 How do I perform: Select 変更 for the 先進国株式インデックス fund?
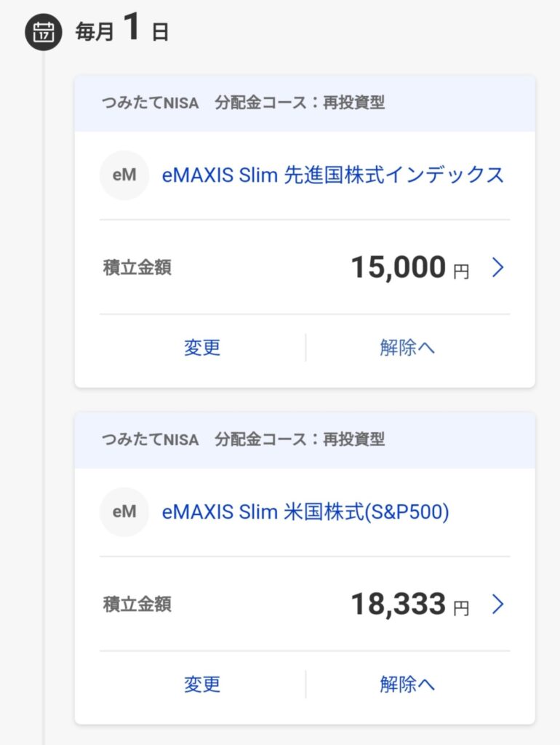click(202, 348)
